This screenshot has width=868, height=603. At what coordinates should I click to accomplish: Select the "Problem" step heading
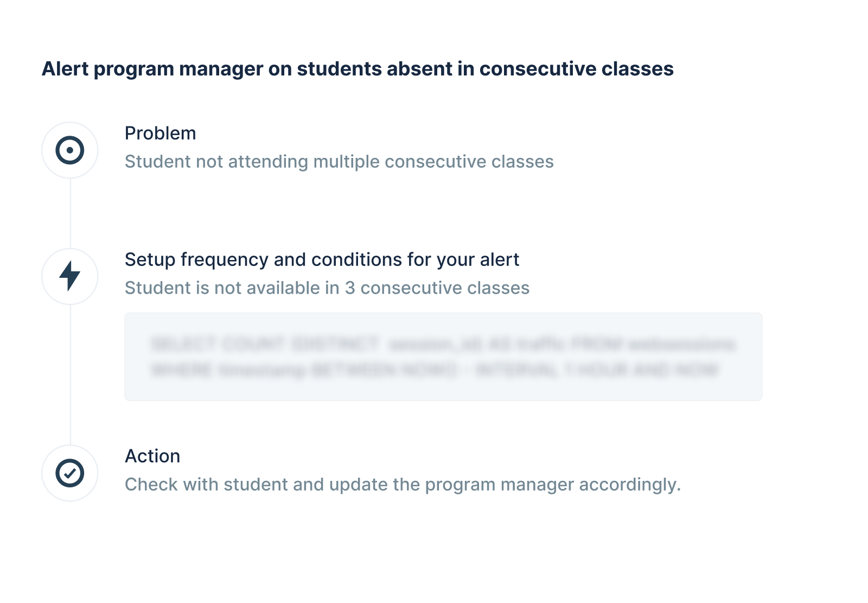(160, 133)
